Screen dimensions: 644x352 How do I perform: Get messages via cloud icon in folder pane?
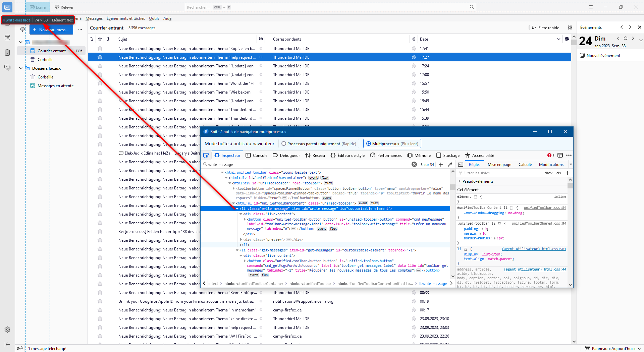22,30
